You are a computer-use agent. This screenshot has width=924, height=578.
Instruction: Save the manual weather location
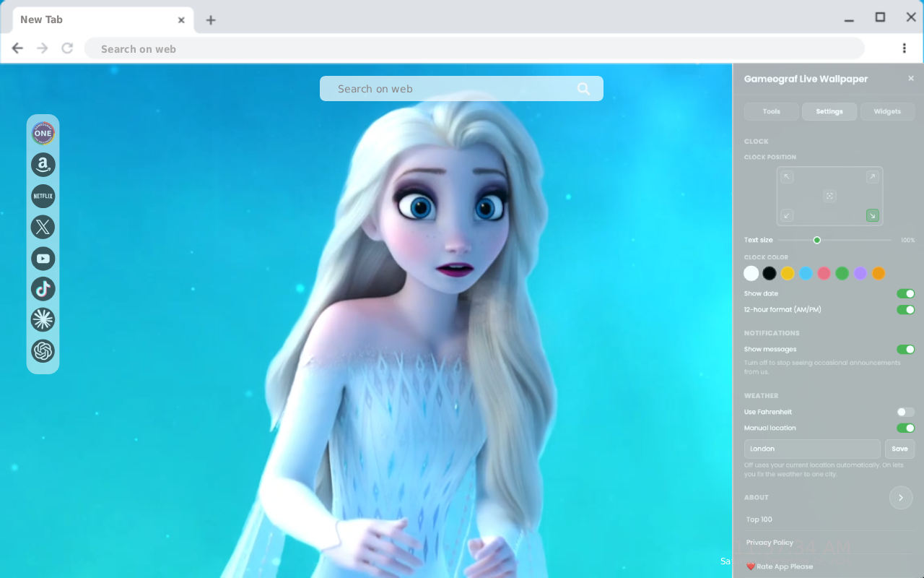899,449
